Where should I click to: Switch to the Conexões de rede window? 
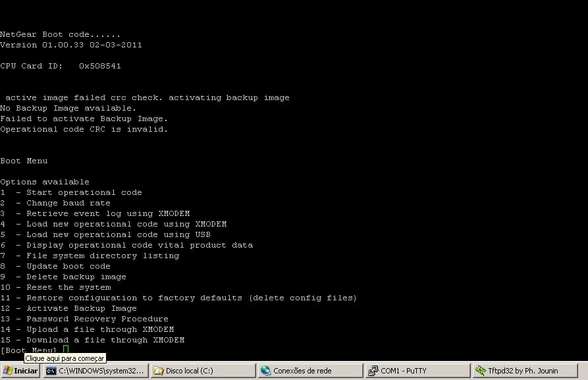coord(311,371)
